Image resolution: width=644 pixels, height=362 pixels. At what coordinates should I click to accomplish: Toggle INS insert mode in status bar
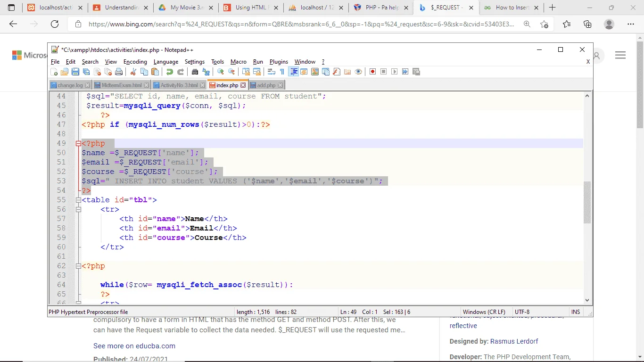[576, 312]
